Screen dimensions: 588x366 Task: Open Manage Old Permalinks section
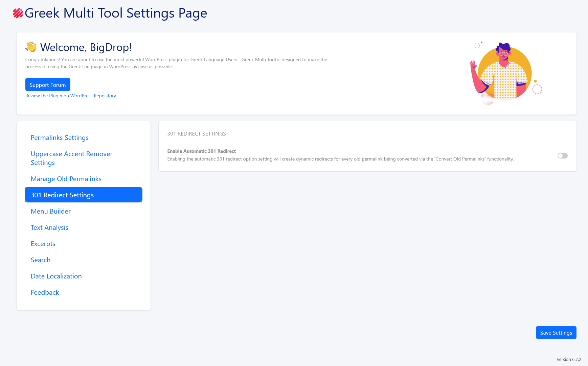66,179
